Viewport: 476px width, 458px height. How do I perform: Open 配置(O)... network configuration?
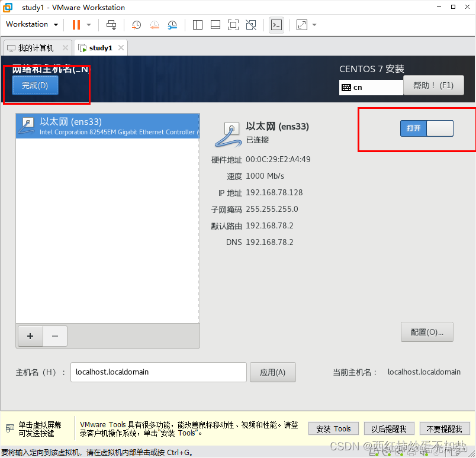[x=427, y=332]
